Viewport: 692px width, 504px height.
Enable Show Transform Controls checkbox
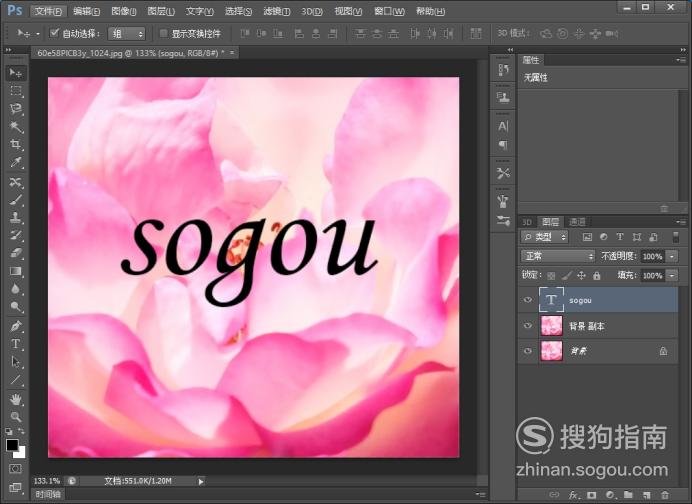point(163,33)
